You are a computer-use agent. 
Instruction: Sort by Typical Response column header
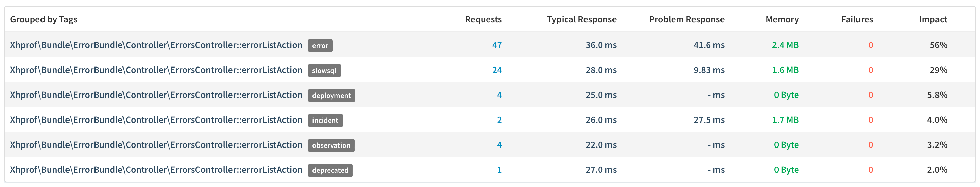[x=581, y=20]
